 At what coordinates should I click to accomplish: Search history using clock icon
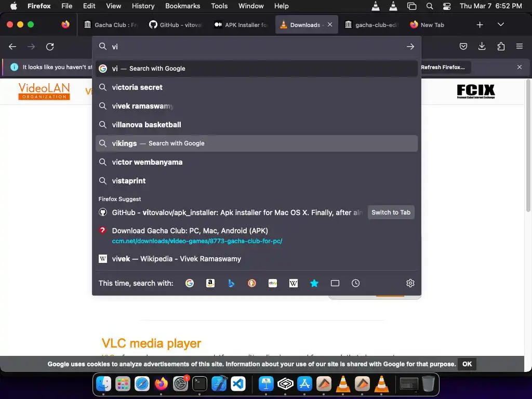355,283
